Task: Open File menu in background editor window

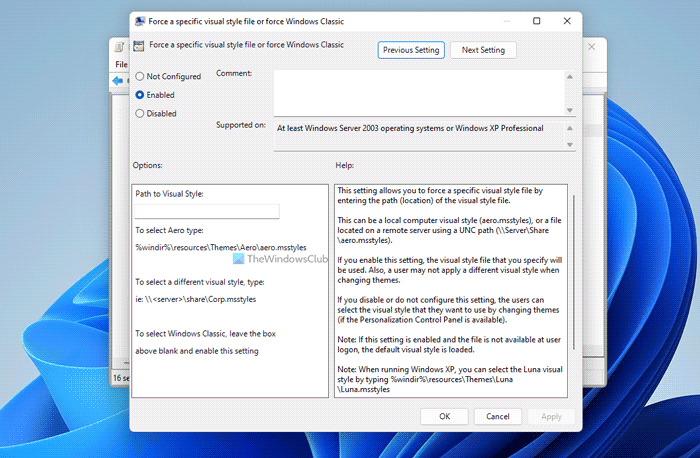Action: click(121, 64)
